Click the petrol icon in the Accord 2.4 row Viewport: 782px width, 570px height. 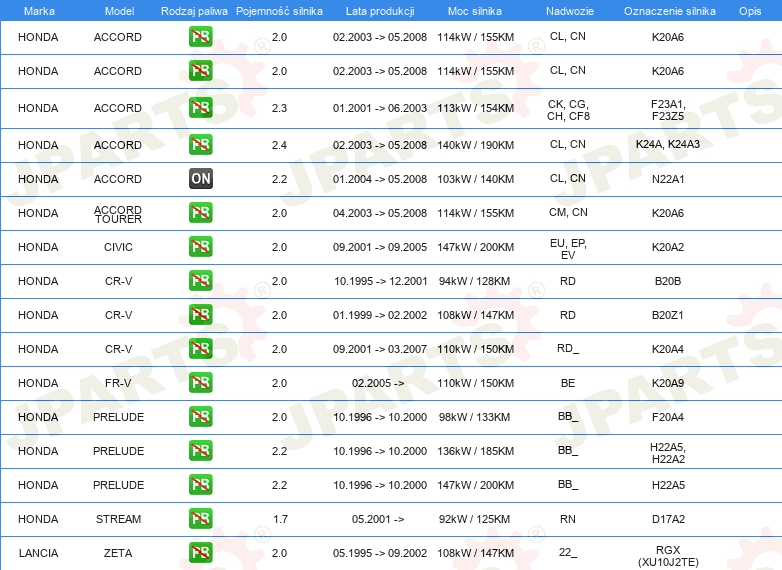200,145
